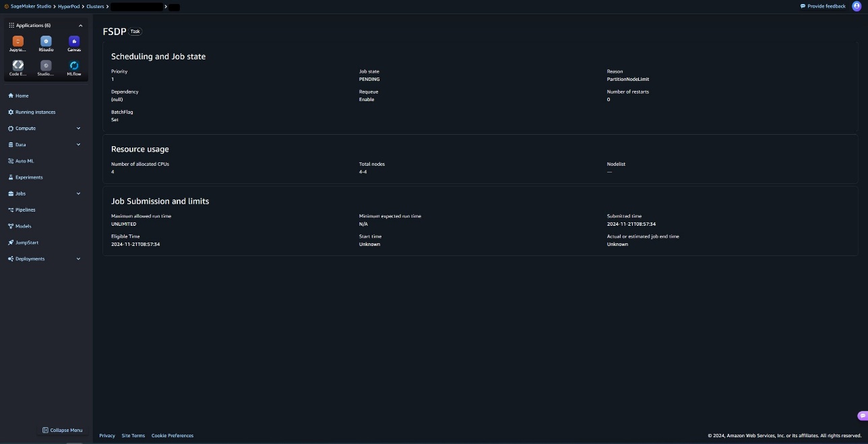Image resolution: width=868 pixels, height=444 pixels.
Task: Click the Collapse Menu button
Action: [x=63, y=430]
